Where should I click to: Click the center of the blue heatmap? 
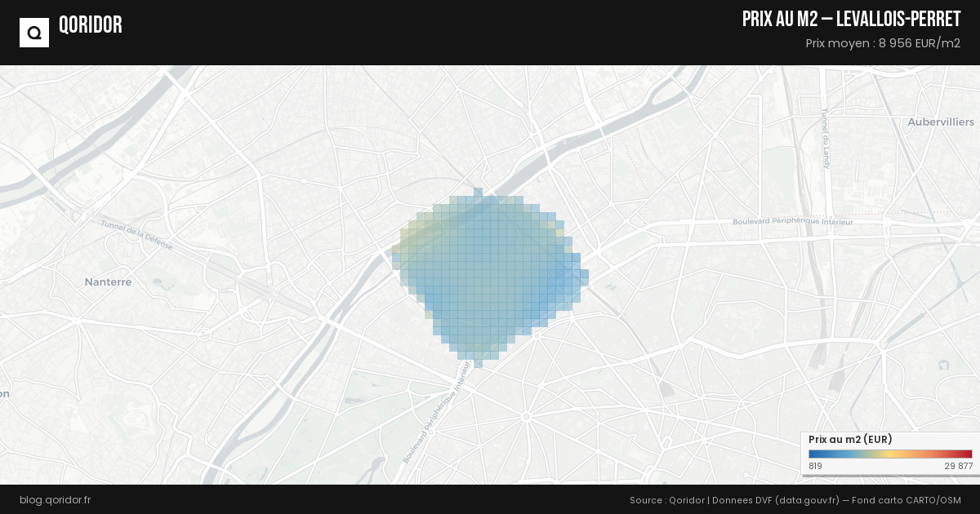click(x=490, y=273)
